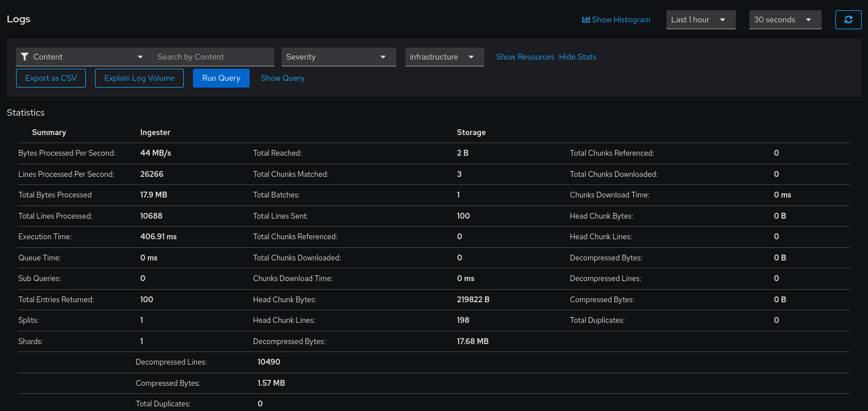Click the time range caret arrow
Viewport: 868px width, 411px height.
(x=723, y=19)
